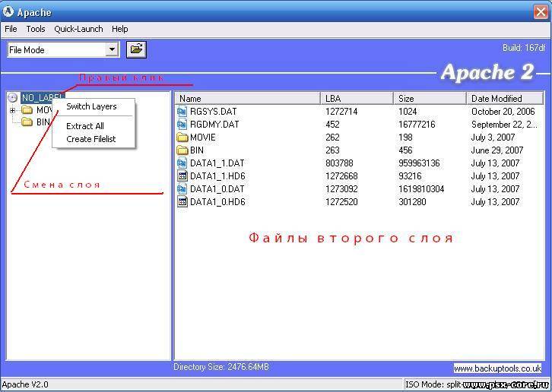This screenshot has height=392, width=552.
Task: Click the open image folder icon button
Action: coord(136,49)
